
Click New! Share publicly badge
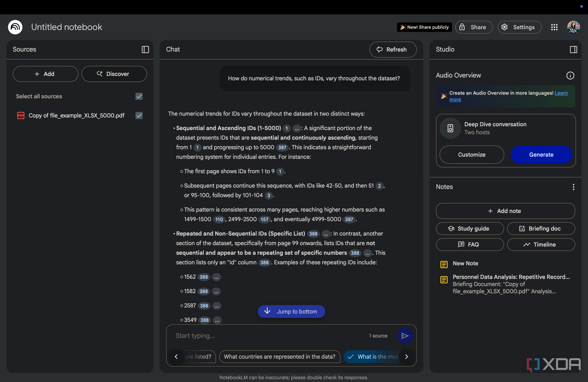pos(424,27)
